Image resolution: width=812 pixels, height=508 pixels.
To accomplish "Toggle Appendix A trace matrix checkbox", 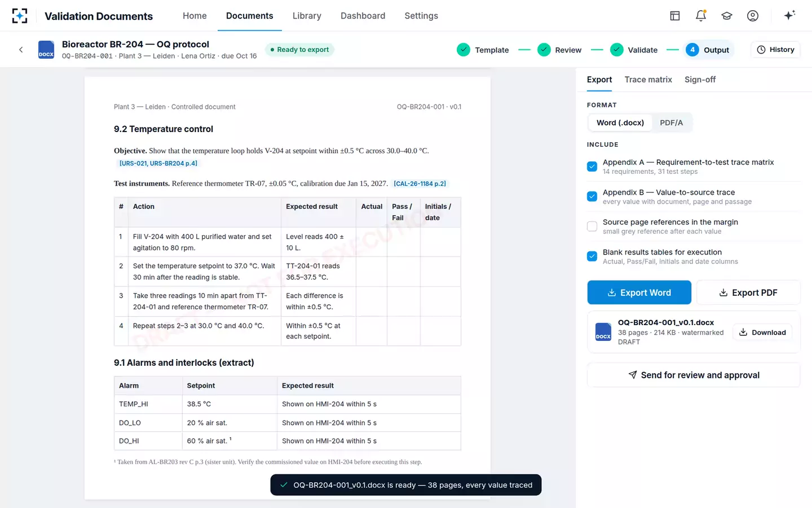I will [x=592, y=167].
